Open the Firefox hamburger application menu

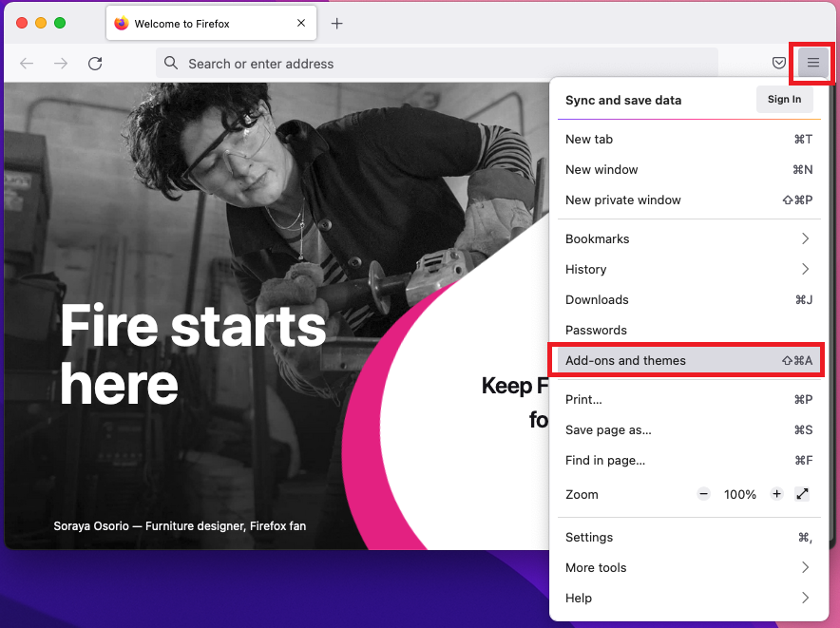(x=812, y=63)
